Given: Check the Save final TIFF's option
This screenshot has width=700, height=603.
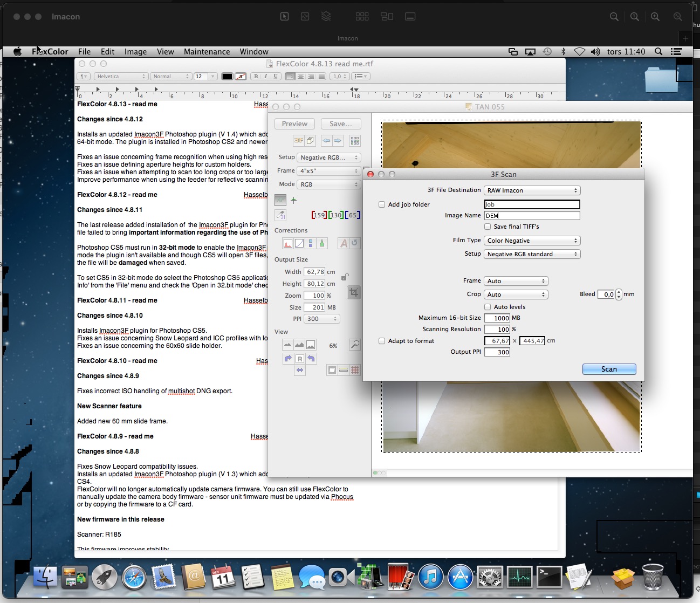Looking at the screenshot, I should point(488,227).
